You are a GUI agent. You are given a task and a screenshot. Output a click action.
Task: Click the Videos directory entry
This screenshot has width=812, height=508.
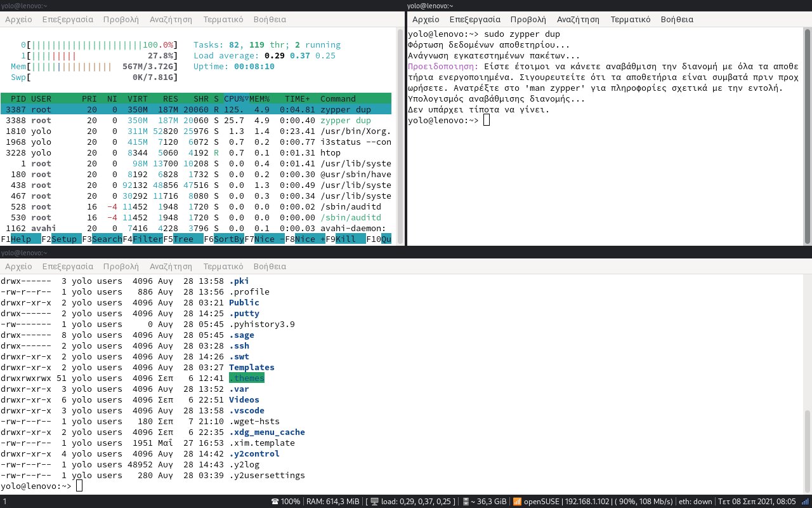coord(244,399)
